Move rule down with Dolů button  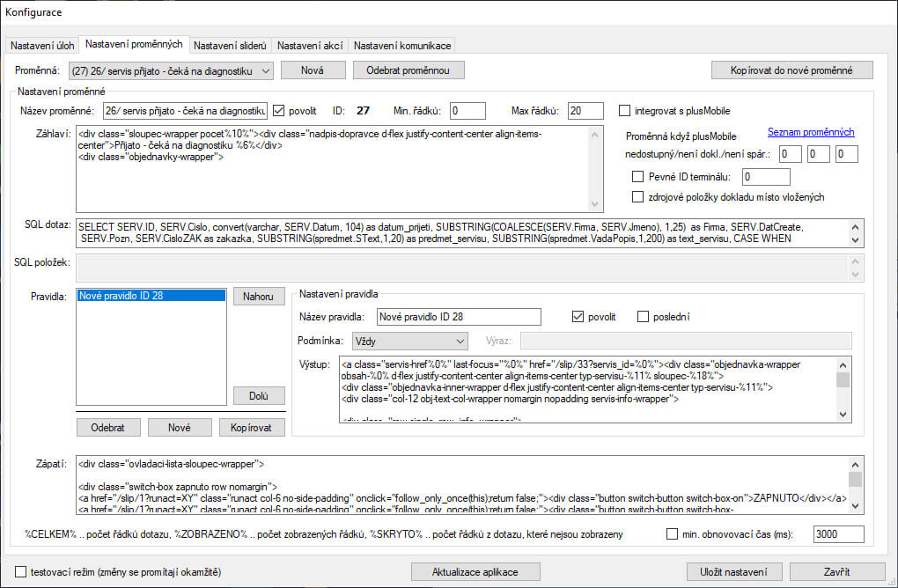click(x=259, y=396)
